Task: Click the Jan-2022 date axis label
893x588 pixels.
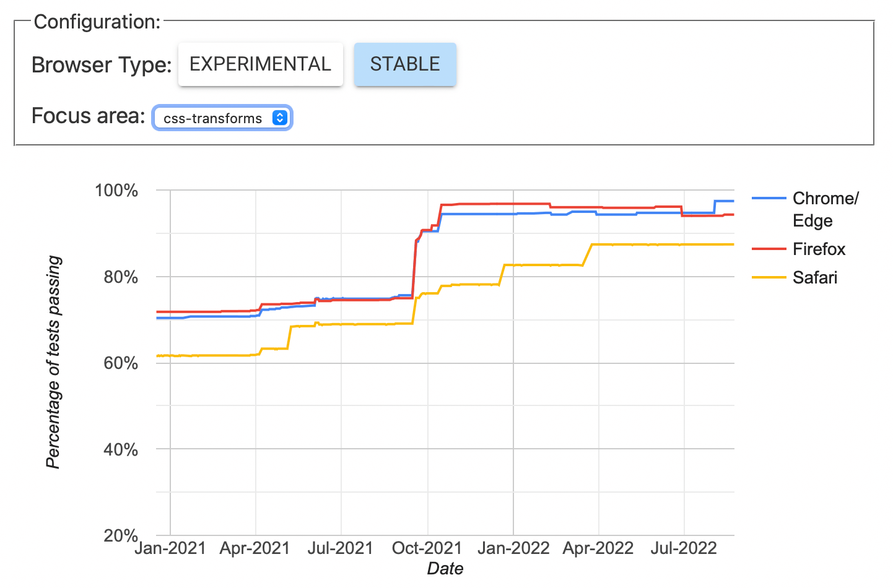Action: (513, 548)
